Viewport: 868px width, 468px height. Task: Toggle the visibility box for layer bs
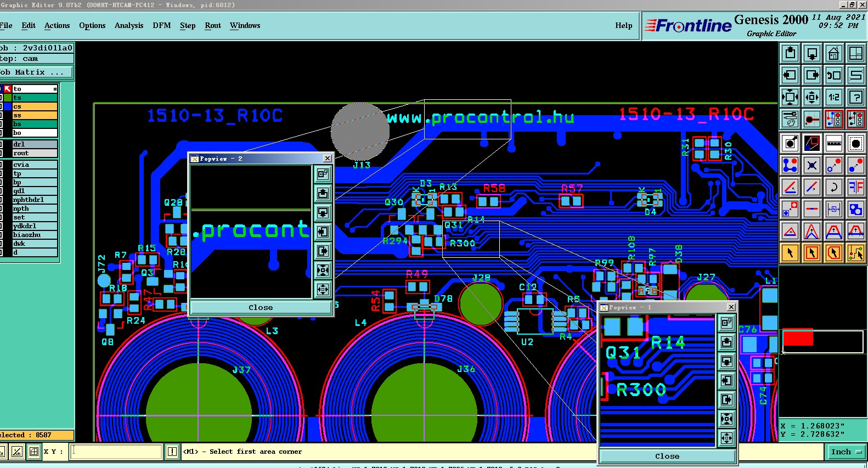click(1, 124)
